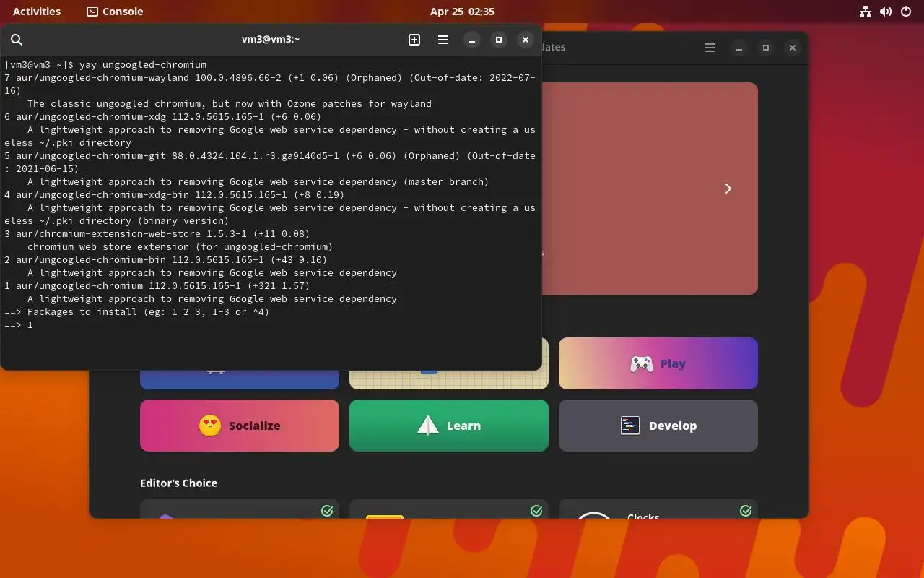Open search in the Console terminal
924x578 pixels.
[x=17, y=40]
